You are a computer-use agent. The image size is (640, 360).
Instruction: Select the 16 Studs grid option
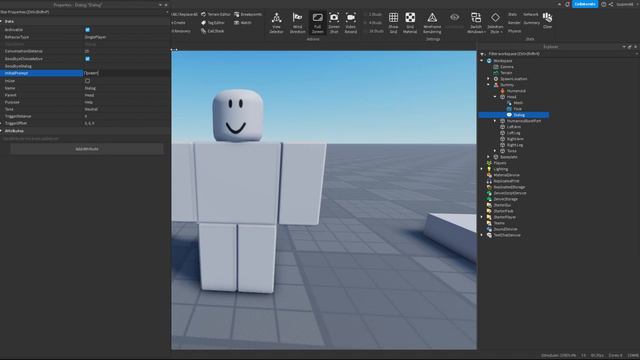pos(373,31)
